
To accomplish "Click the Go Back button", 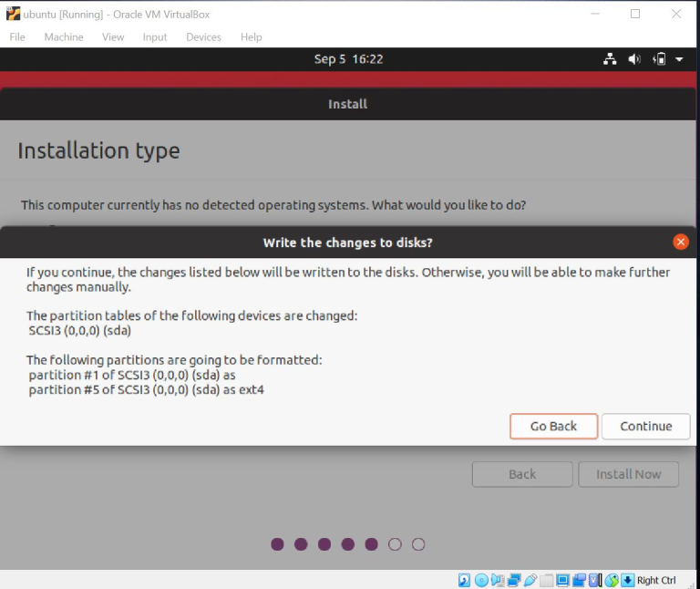I will tap(553, 426).
